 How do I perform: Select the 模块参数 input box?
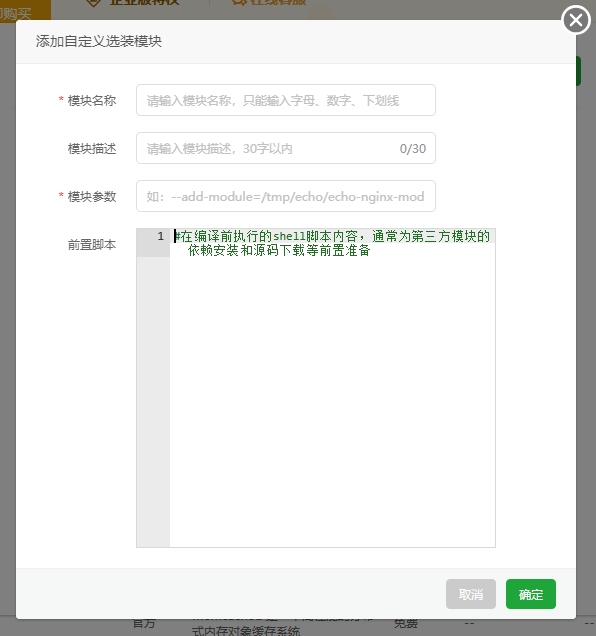pos(286,196)
